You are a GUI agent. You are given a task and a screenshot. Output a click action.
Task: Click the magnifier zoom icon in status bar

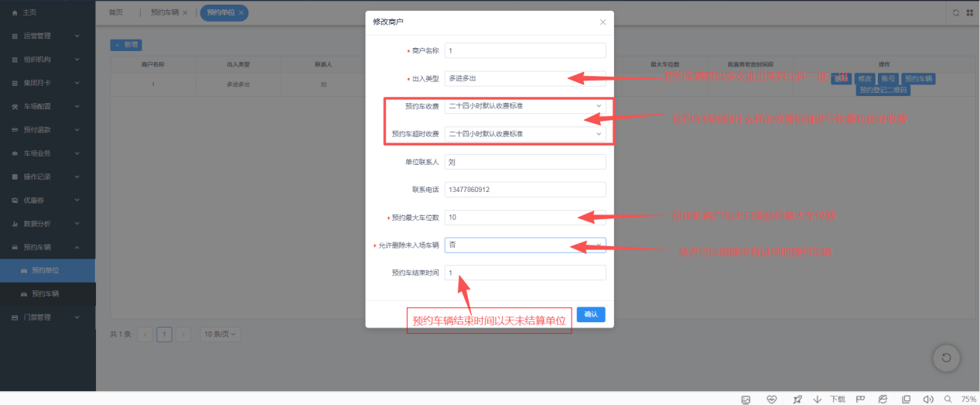(948, 399)
